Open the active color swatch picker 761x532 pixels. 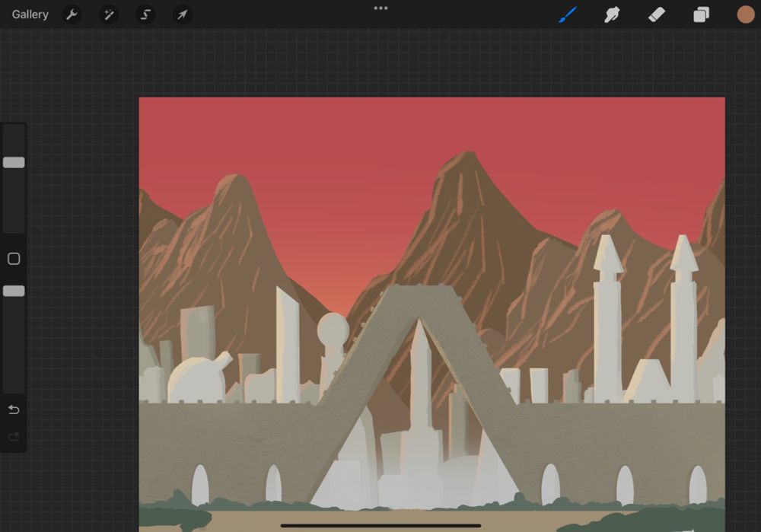click(x=743, y=14)
